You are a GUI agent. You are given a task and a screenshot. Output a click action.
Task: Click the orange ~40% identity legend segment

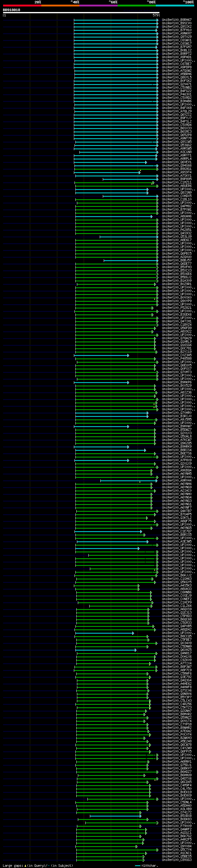pos(60,6)
